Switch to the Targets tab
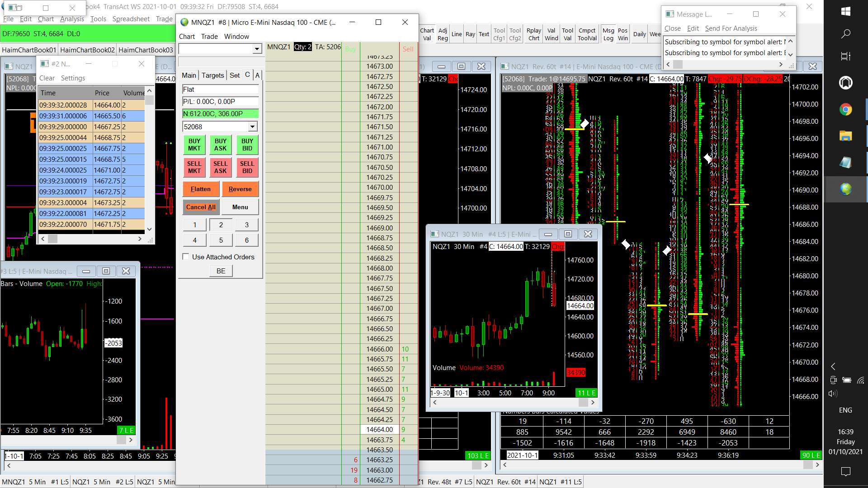 coord(212,75)
